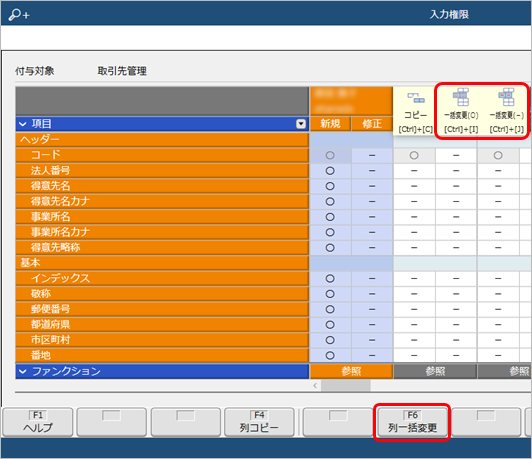Click the コピー icon in the popup

[416, 98]
